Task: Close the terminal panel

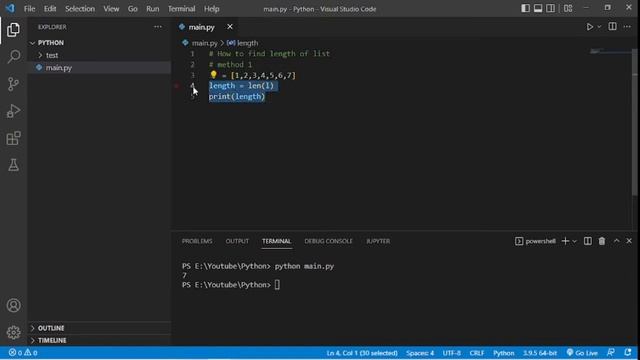Action: (x=629, y=241)
